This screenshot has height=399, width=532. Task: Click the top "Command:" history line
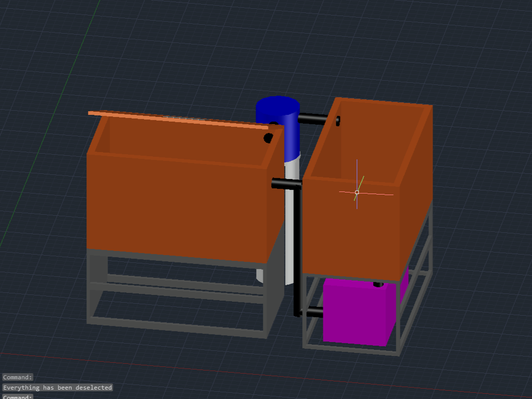click(x=18, y=377)
